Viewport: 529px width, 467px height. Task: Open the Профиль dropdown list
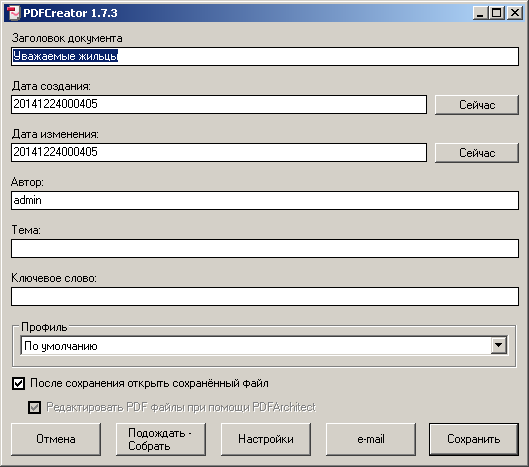pyautogui.click(x=499, y=345)
